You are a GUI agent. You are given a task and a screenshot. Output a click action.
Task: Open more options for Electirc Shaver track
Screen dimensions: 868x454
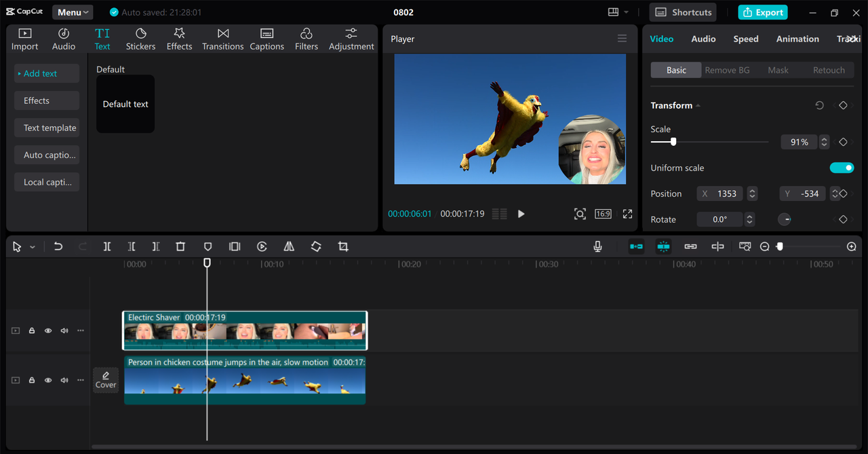pos(81,330)
